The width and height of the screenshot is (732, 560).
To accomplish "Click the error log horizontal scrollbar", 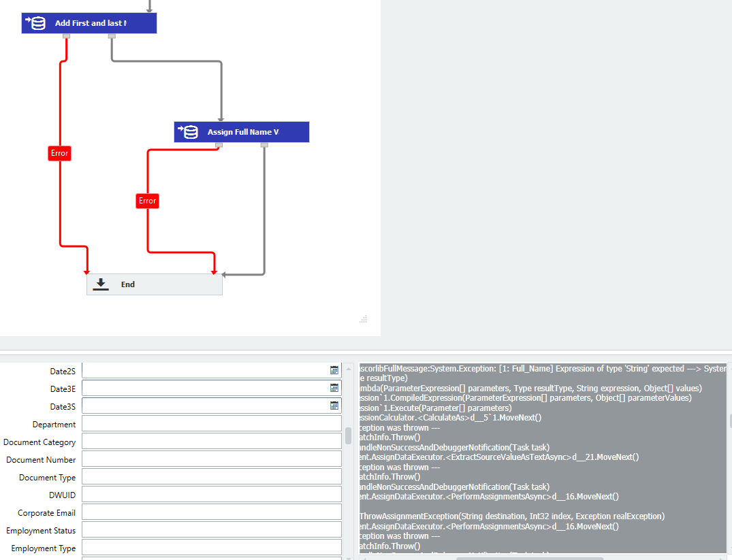I will pyautogui.click(x=529, y=558).
